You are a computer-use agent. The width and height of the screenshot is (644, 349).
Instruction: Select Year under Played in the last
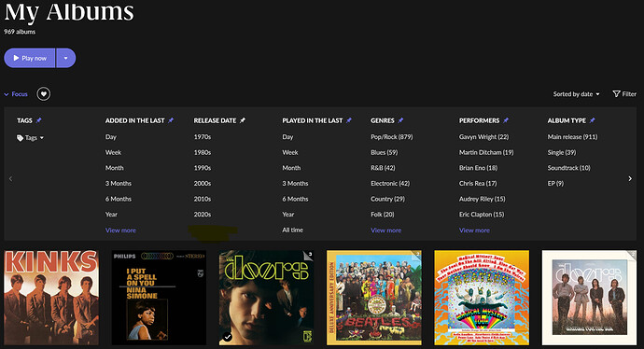[x=288, y=215]
